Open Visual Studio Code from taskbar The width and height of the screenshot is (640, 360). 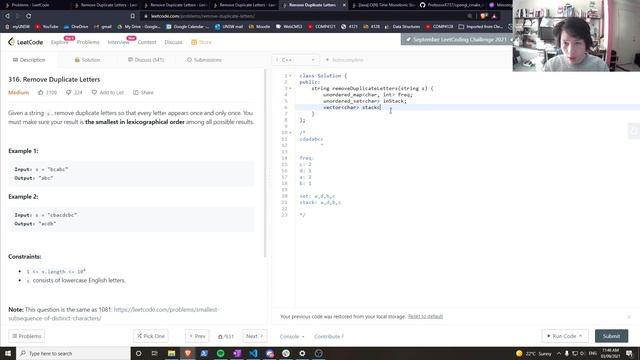(253, 353)
